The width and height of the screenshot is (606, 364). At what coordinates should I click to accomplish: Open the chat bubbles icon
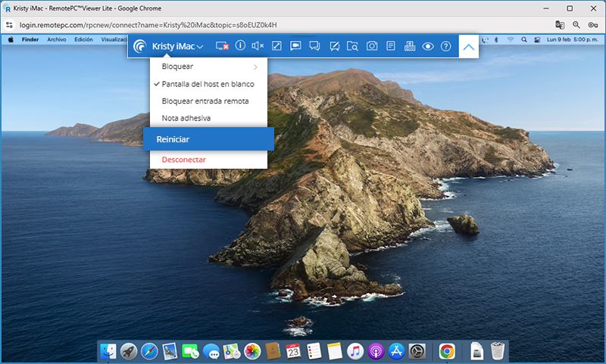(314, 46)
